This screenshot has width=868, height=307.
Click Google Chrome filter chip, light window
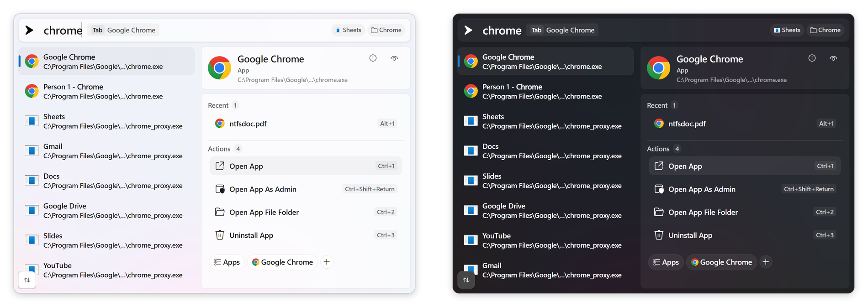(282, 262)
